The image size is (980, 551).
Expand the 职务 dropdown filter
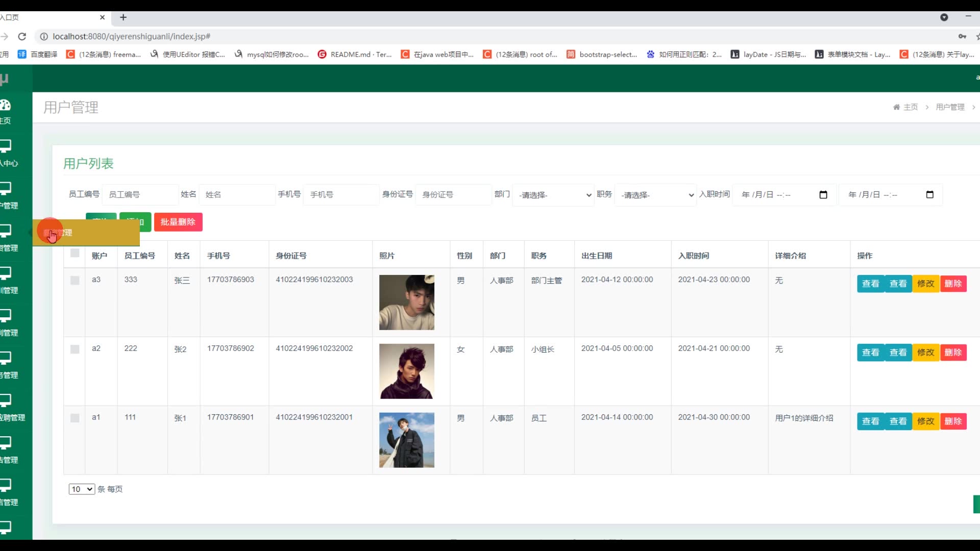656,195
